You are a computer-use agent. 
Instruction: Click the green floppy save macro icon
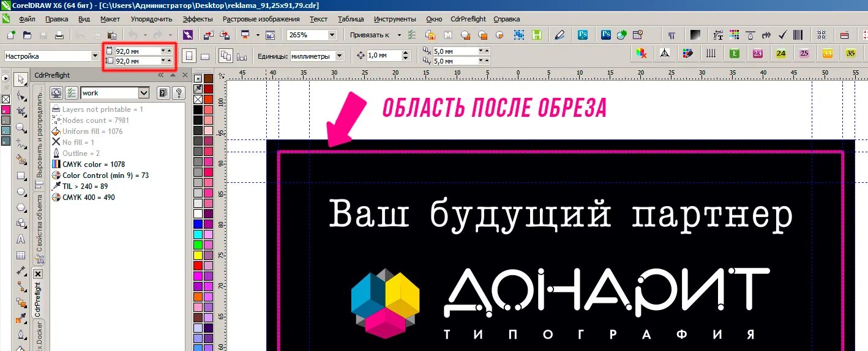(x=537, y=35)
